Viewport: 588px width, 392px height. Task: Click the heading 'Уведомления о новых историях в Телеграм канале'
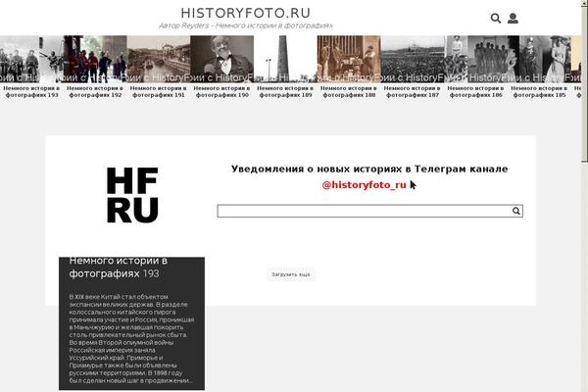click(369, 170)
